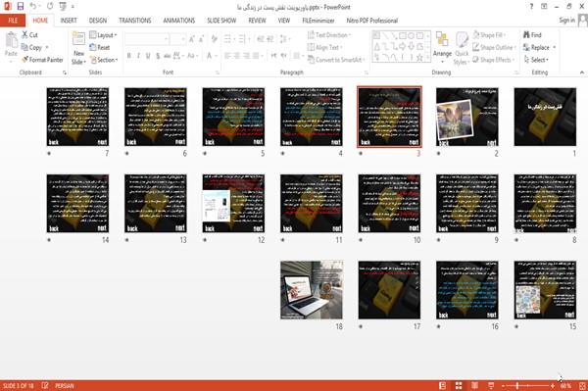Toggle Bold formatting
This screenshot has height=391, width=588.
(x=129, y=56)
